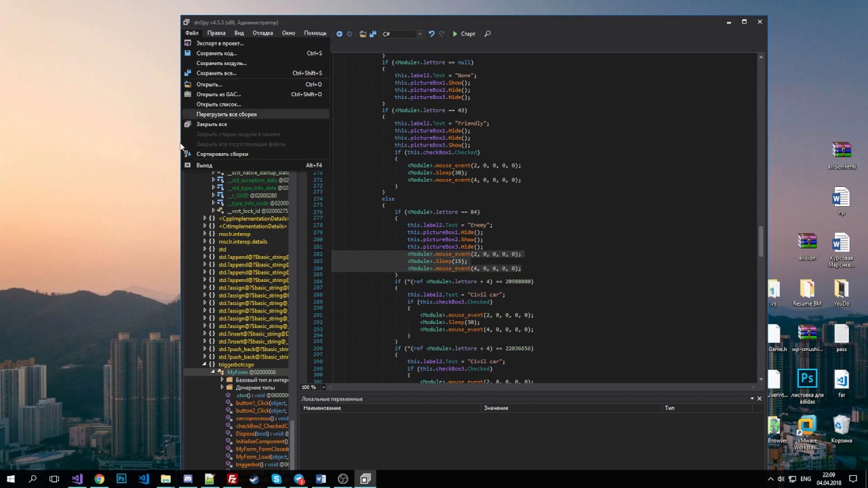The image size is (868, 488).
Task: Click the undo arrow in toolbar
Action: (431, 34)
